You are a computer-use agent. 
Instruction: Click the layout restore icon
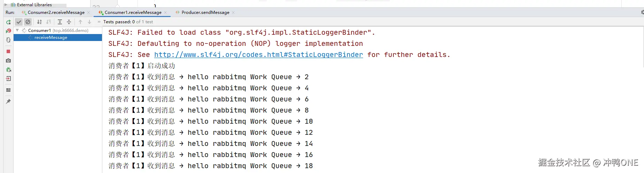[8, 90]
